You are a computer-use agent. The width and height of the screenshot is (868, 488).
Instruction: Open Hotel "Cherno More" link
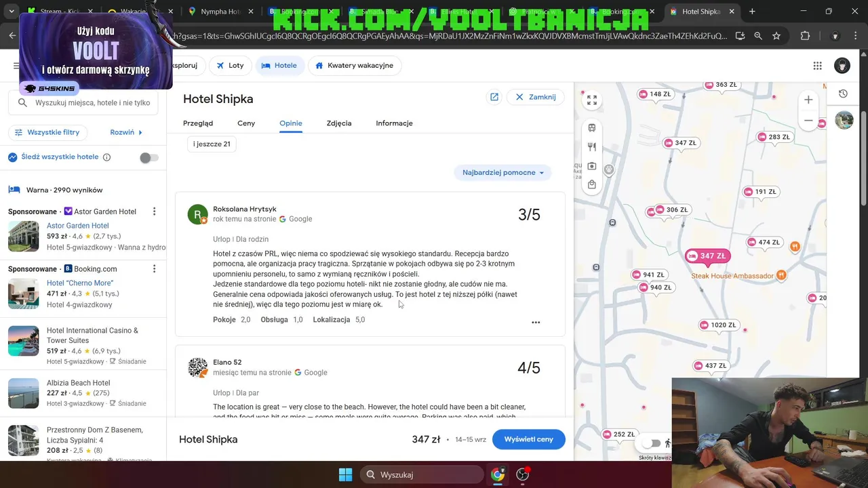(x=80, y=283)
